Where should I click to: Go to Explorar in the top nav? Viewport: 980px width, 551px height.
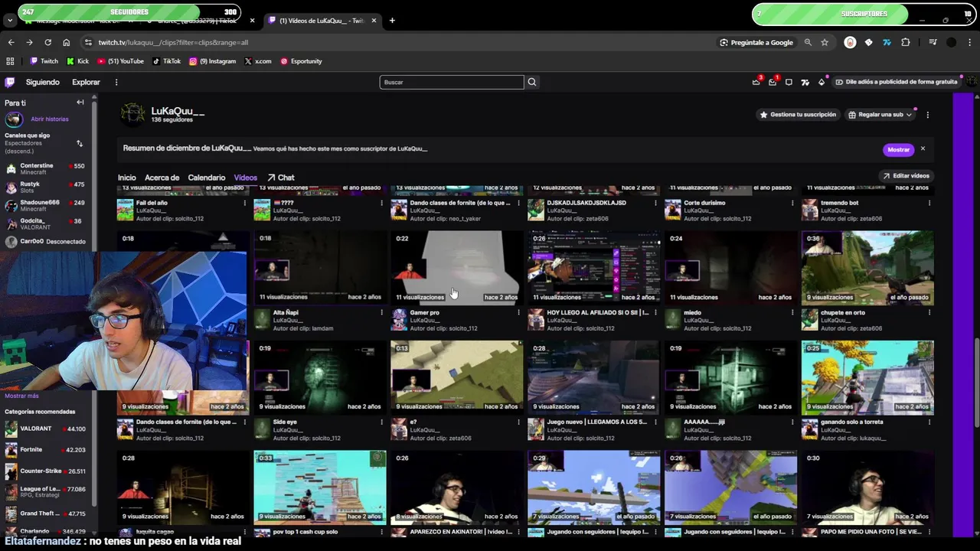pyautogui.click(x=86, y=82)
